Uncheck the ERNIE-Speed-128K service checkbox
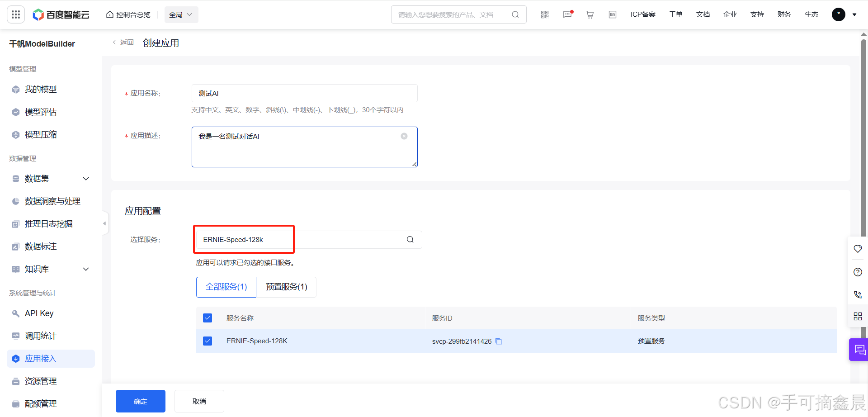 [x=208, y=341]
